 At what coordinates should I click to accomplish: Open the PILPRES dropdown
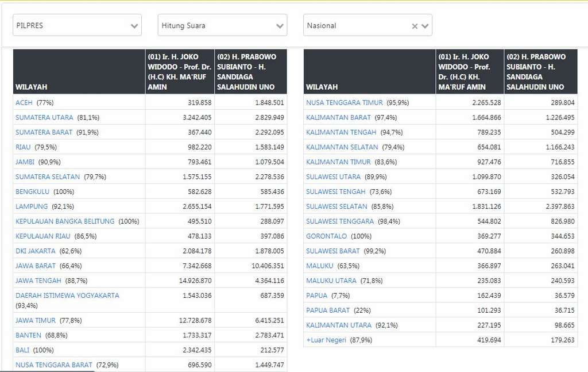(77, 25)
